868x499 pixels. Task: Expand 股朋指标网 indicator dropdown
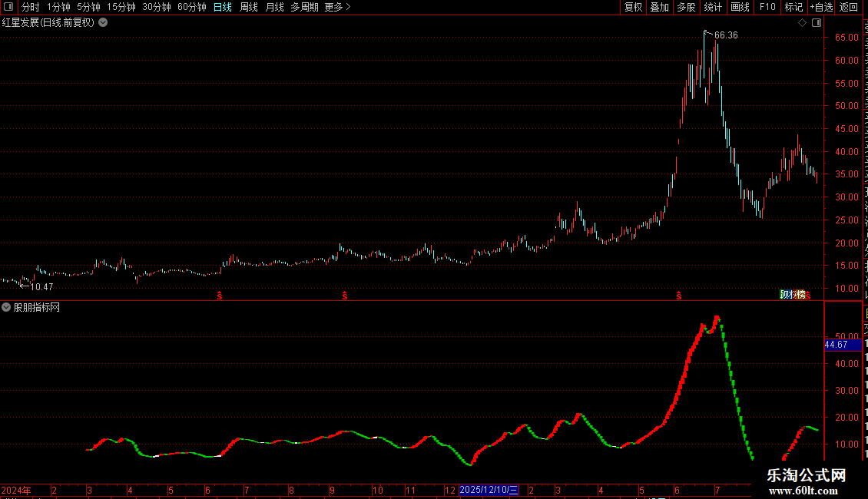(x=6, y=307)
